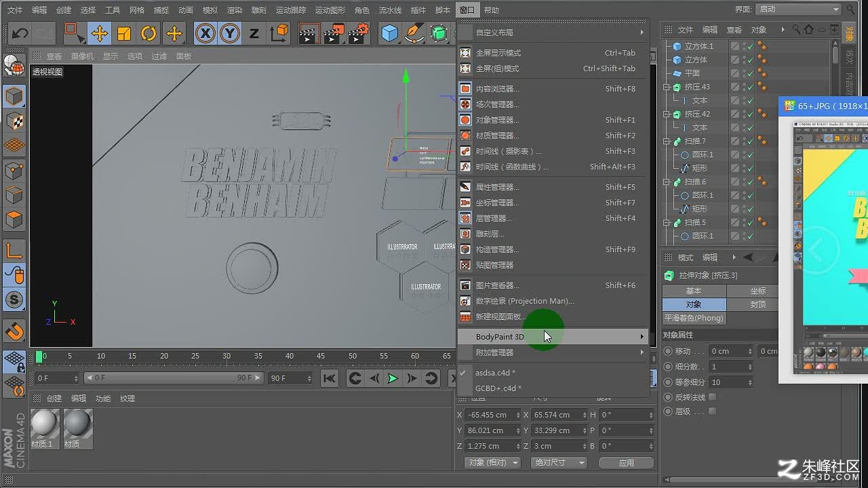Collapse the 扫描.6 object tree
868x488 pixels.
click(x=666, y=182)
